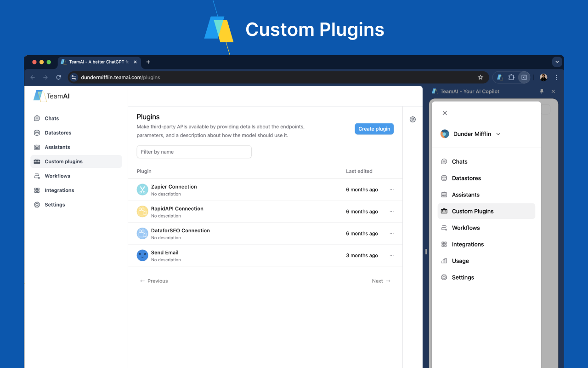Viewport: 588px width, 368px height.
Task: Click the Datastores database icon in left sidebar
Action: (x=37, y=132)
